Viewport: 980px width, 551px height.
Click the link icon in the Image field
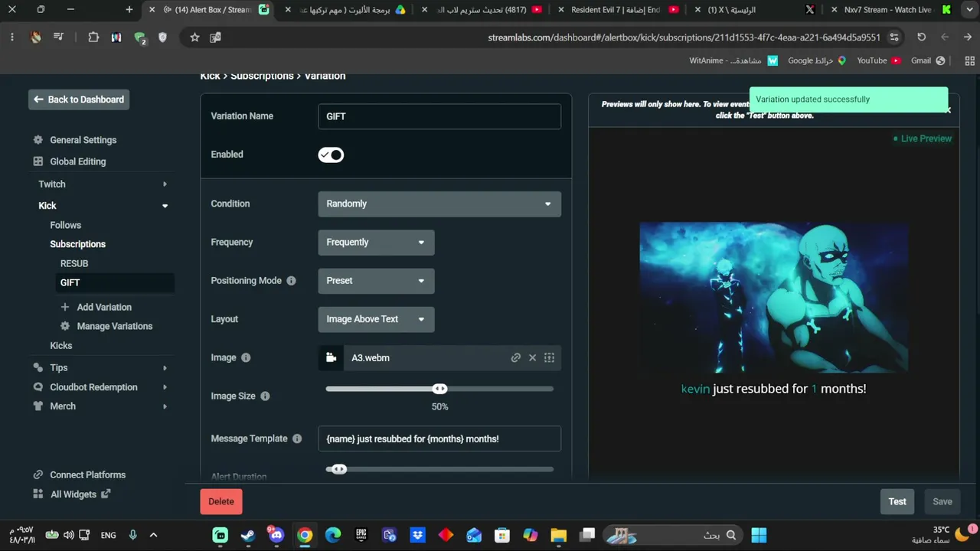(x=516, y=357)
